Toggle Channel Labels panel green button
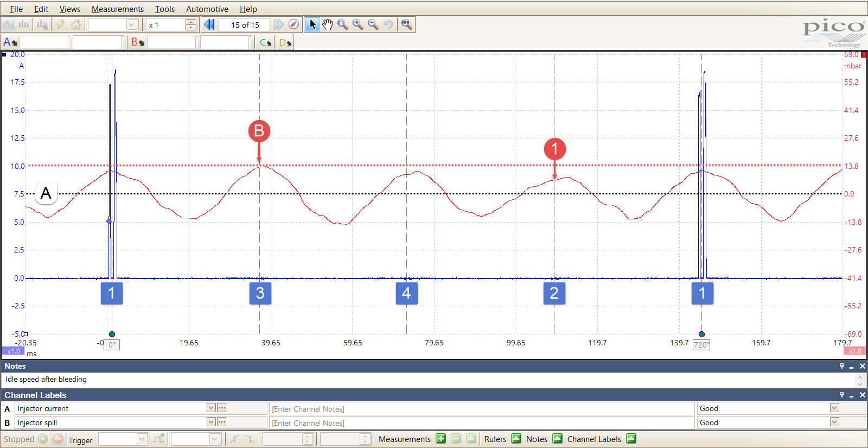The image size is (868, 448). point(631,439)
